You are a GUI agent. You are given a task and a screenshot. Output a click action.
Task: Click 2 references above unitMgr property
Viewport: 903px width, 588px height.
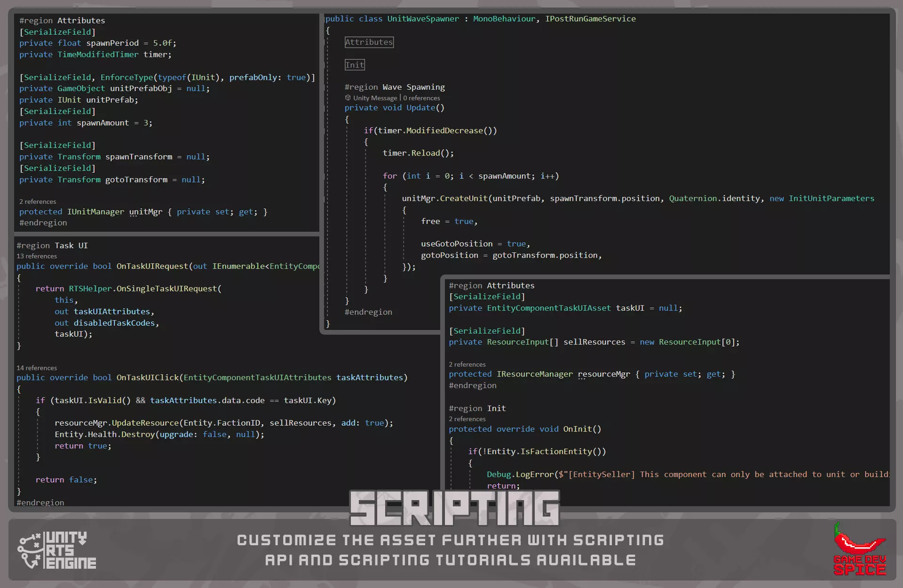click(38, 202)
